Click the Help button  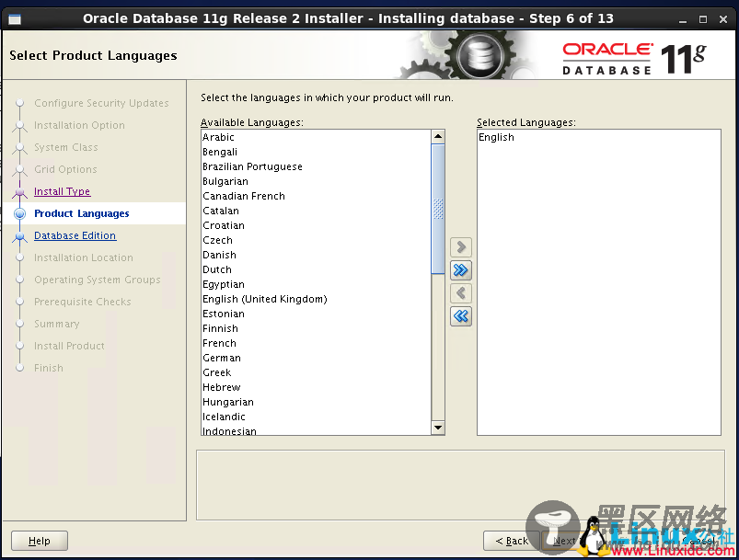pos(40,541)
